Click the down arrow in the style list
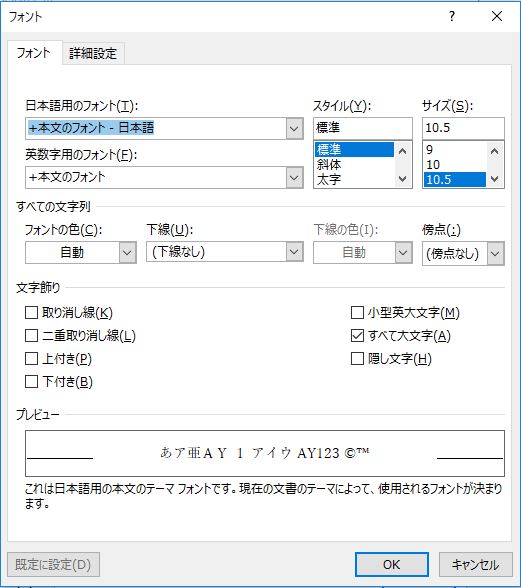 click(x=402, y=178)
